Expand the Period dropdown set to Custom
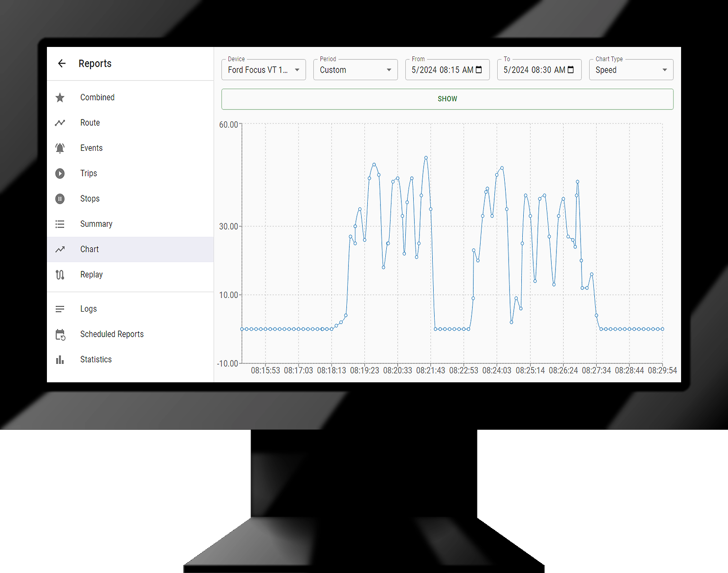The image size is (728, 573). pos(355,70)
